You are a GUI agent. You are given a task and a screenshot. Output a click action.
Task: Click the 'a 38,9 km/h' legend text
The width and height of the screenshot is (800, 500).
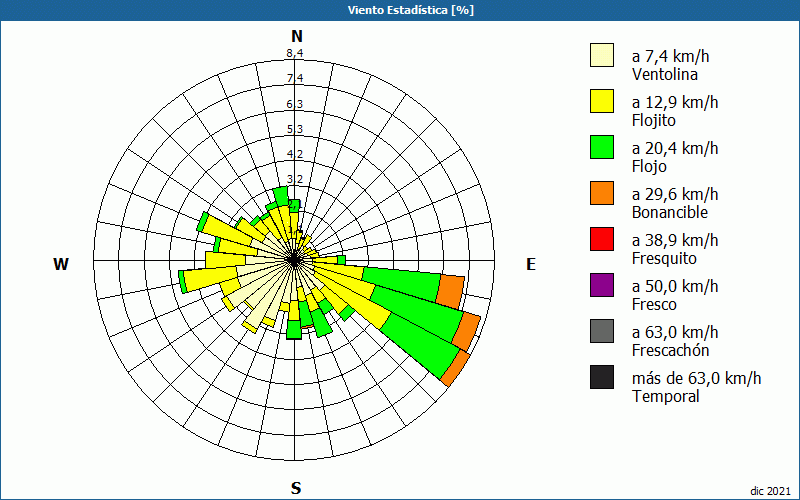pyautogui.click(x=675, y=240)
